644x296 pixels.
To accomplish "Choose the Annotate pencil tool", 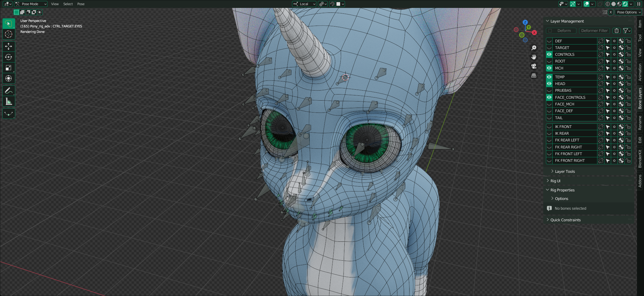I will coord(9,91).
